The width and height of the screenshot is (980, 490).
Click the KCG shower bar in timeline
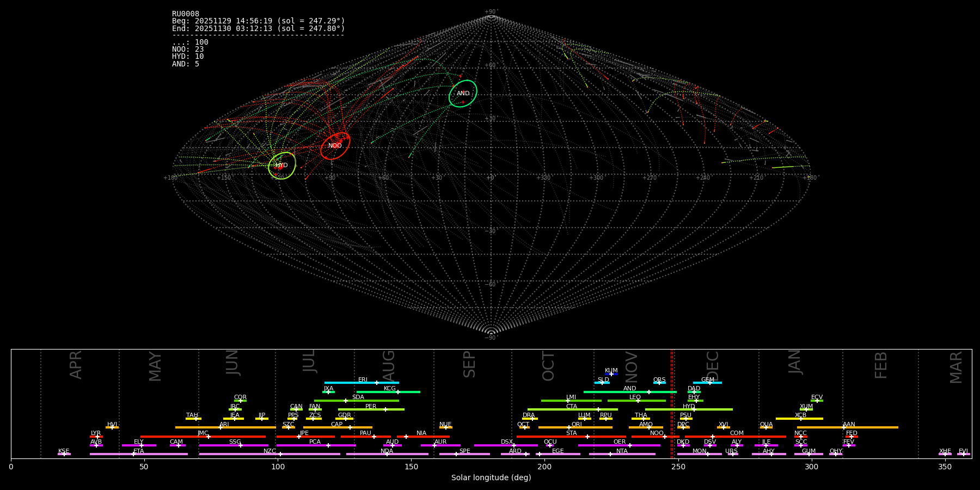click(x=388, y=391)
